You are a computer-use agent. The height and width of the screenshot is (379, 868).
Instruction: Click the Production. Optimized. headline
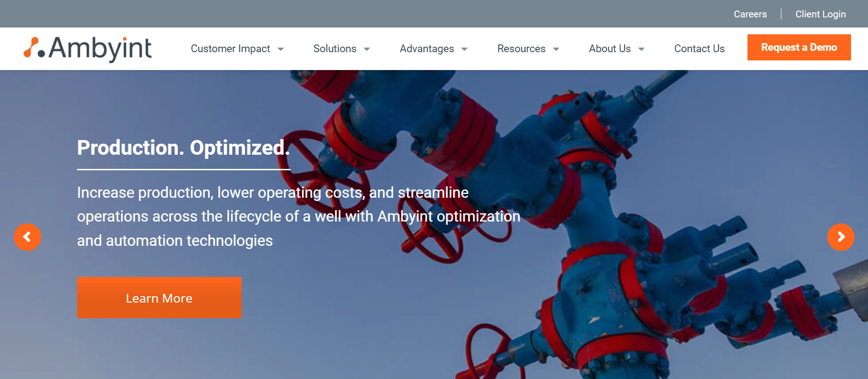point(183,148)
